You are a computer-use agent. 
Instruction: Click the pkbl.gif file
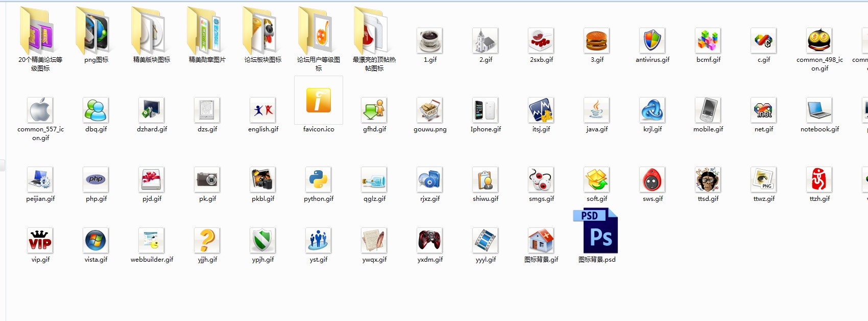click(x=263, y=180)
